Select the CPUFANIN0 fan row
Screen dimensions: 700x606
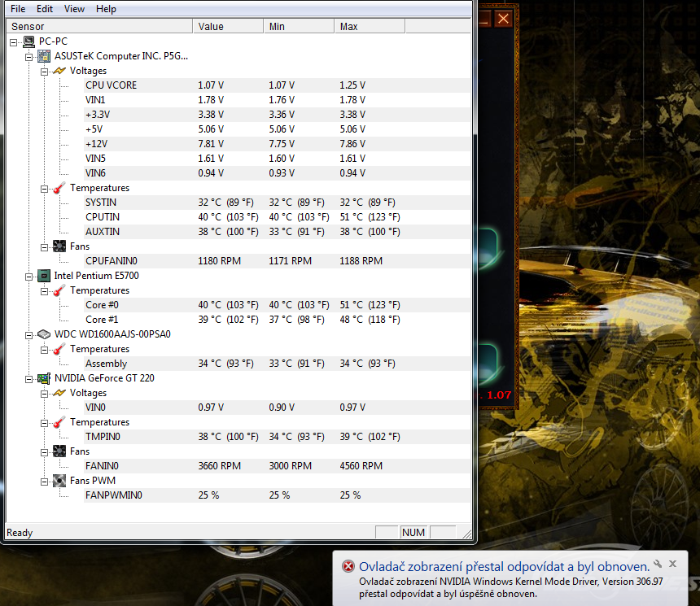point(277,261)
